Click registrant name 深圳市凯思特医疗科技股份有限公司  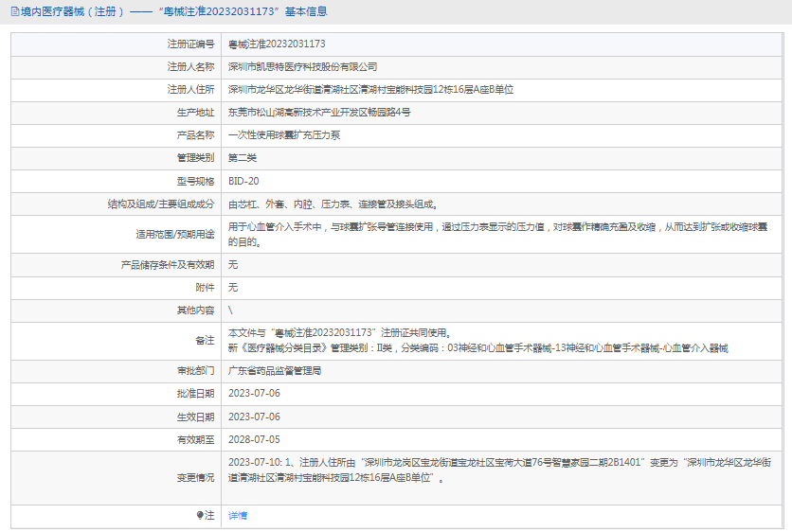[x=302, y=67]
